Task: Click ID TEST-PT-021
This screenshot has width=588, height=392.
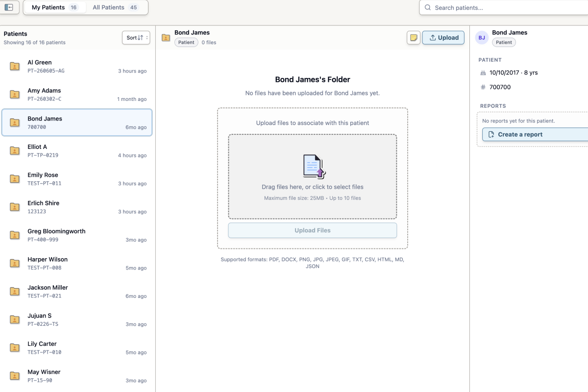Action: click(45, 296)
